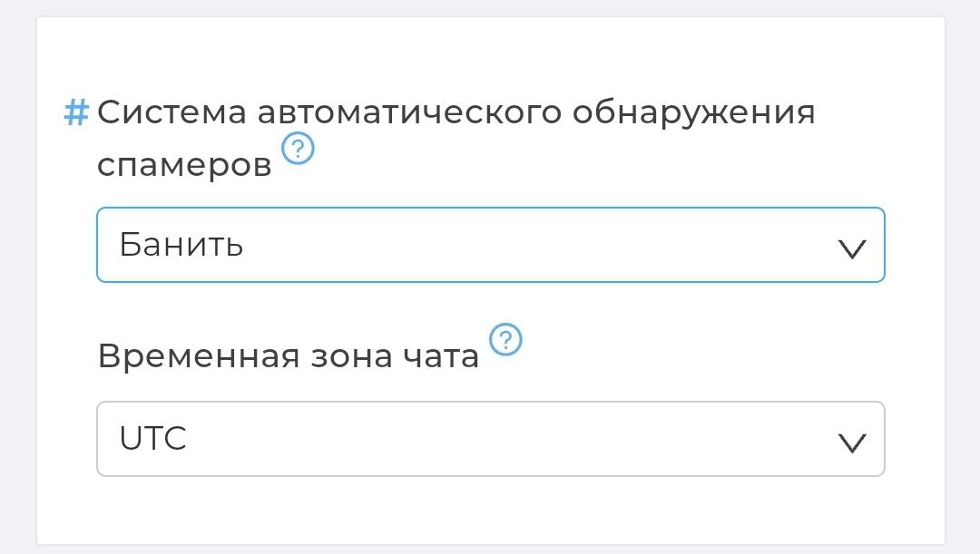The height and width of the screenshot is (554, 980).
Task: Open help for spammer detection system
Action: (298, 148)
